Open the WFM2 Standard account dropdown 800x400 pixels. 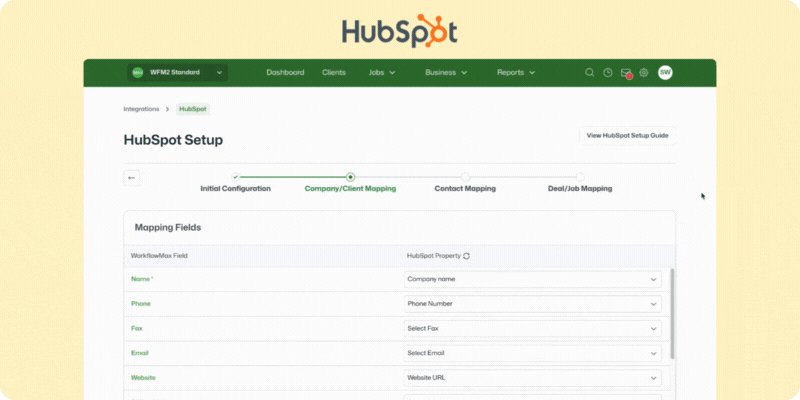tap(178, 72)
